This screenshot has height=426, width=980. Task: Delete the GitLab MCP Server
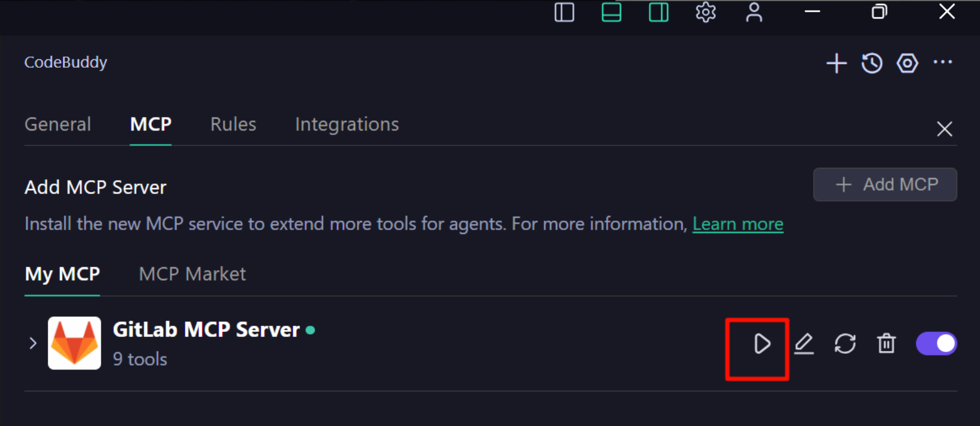click(886, 344)
